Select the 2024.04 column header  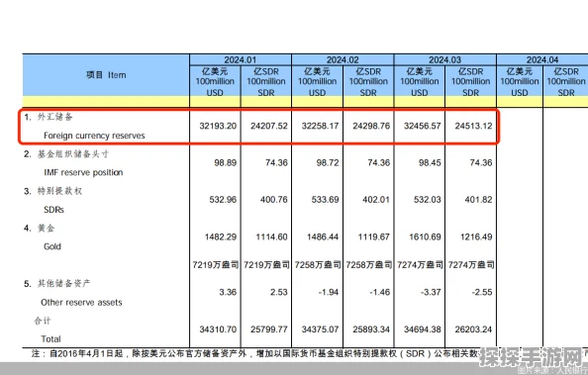[x=542, y=60]
